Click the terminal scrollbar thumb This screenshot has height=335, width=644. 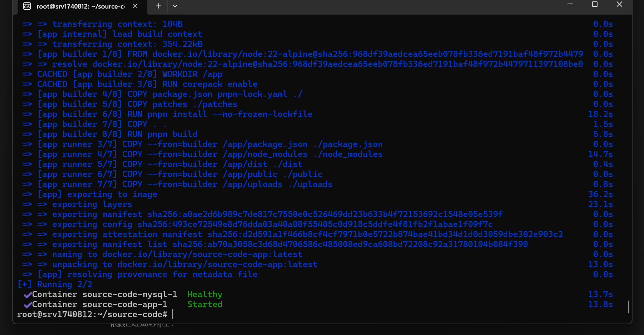[628, 307]
